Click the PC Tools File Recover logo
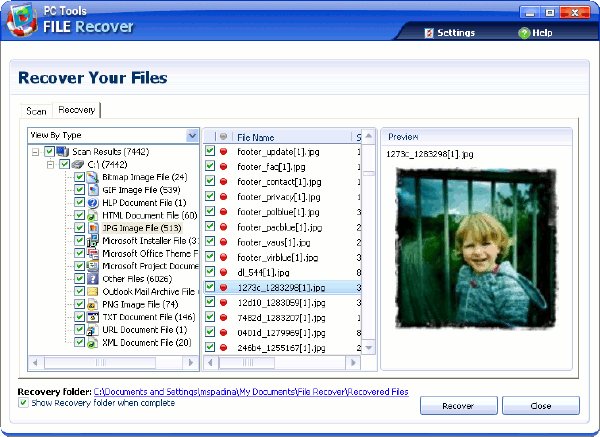 (x=22, y=20)
